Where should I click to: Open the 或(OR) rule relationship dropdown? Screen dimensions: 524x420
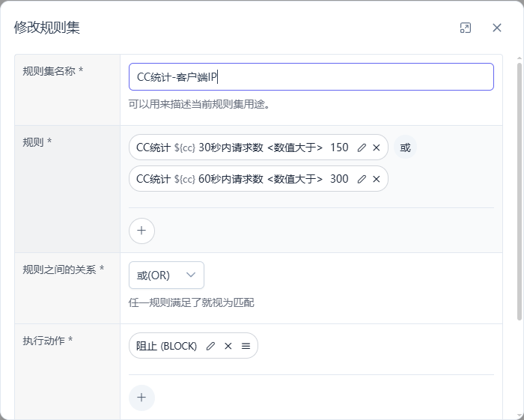pyautogui.click(x=166, y=275)
